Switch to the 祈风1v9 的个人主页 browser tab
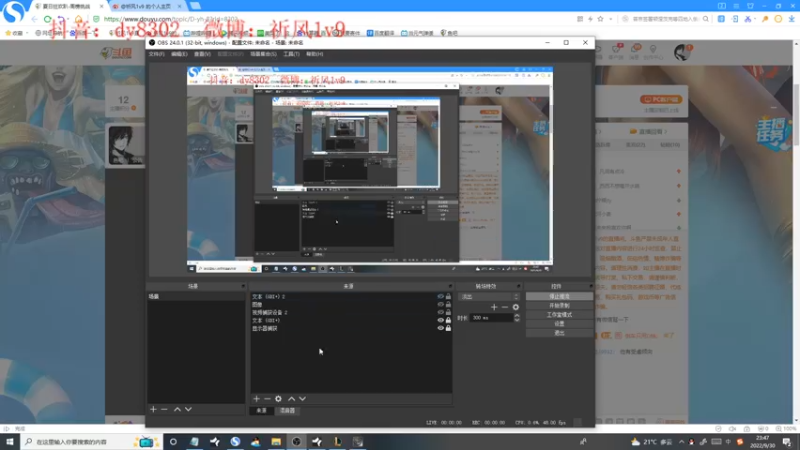 [146, 6]
